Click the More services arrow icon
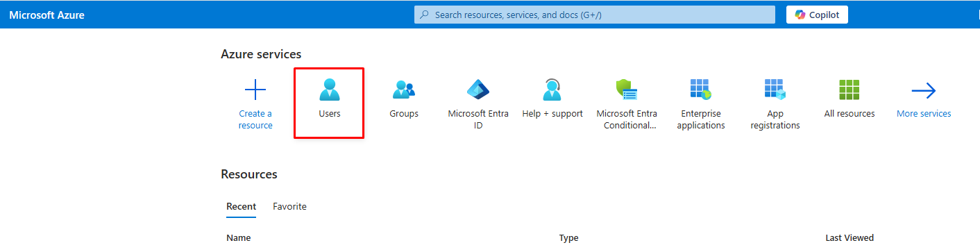980x252 pixels. pos(924,90)
